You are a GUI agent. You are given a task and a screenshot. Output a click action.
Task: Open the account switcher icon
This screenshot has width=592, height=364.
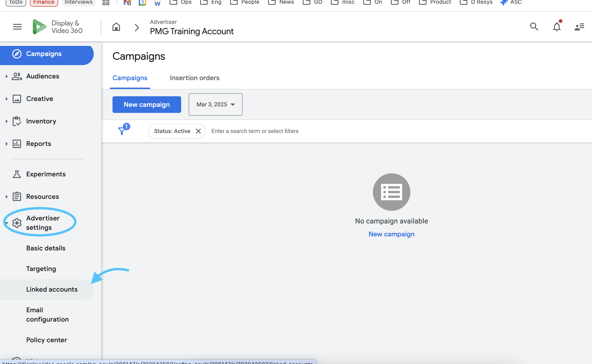click(579, 27)
